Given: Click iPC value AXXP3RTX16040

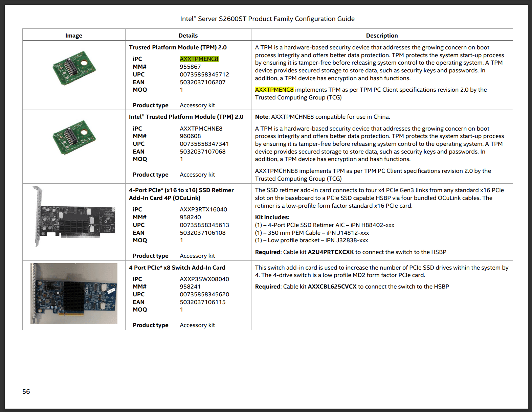Looking at the screenshot, I should tap(203, 209).
